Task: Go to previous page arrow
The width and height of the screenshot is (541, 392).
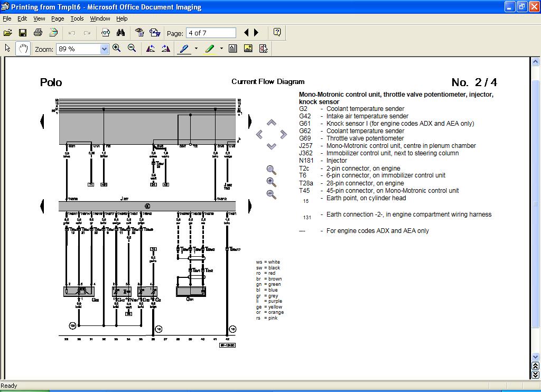Action: (246, 33)
